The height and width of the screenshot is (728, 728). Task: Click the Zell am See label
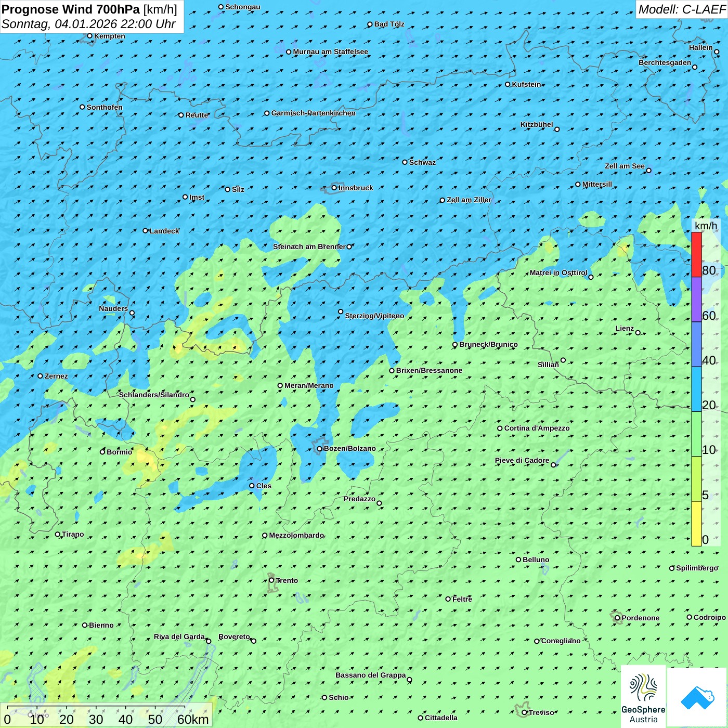tap(625, 166)
